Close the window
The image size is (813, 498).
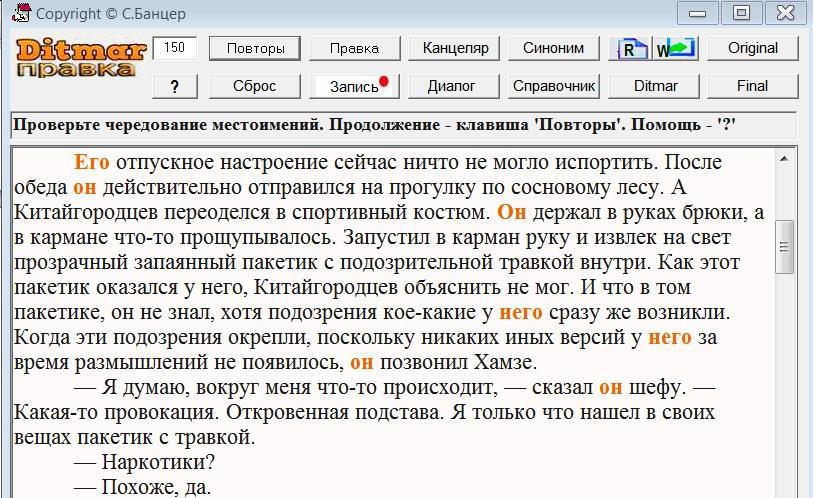click(784, 13)
